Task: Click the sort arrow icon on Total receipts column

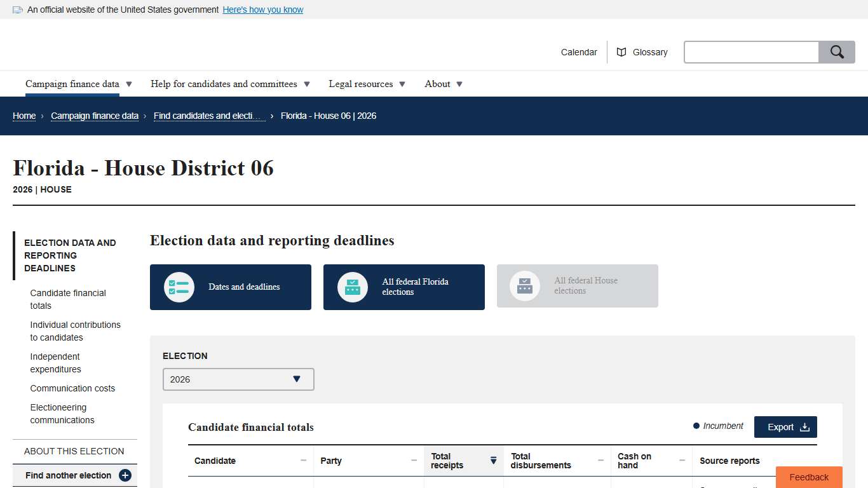Action: click(494, 461)
